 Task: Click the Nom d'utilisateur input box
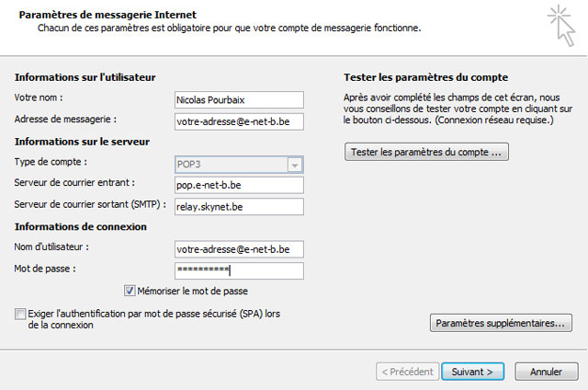point(238,248)
